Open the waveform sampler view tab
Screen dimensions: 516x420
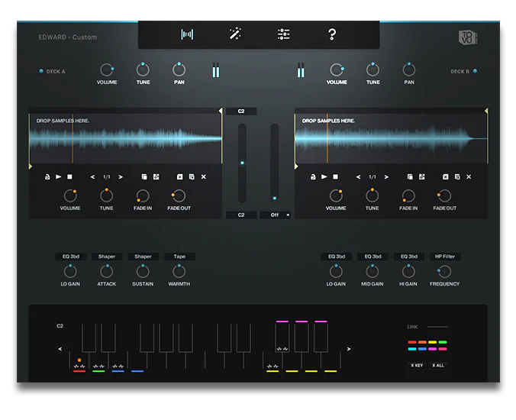[x=187, y=34]
